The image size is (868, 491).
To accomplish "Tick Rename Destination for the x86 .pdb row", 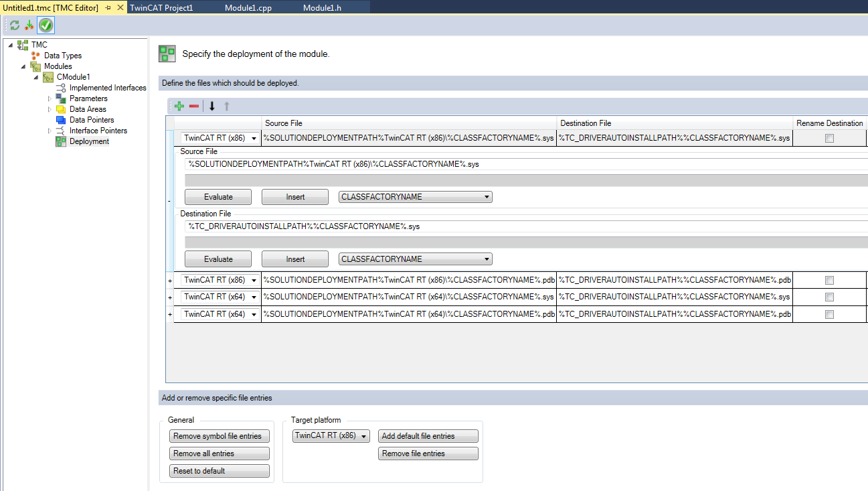I will tap(829, 280).
